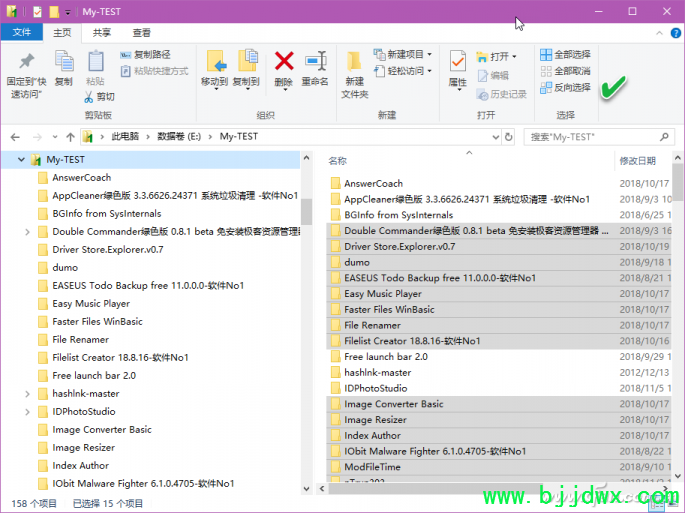This screenshot has width=685, height=513.
Task: Open the Recent locations dropdown arrow
Action: [x=55, y=137]
